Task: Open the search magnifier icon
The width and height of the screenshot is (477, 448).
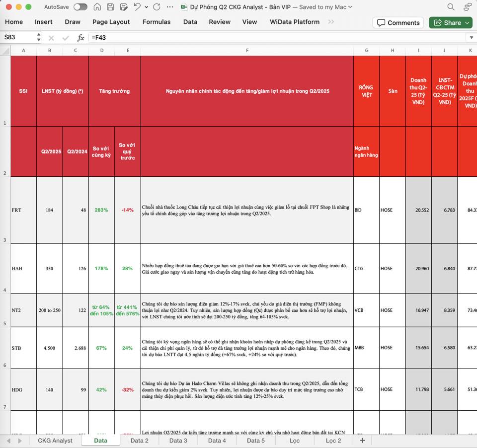Action: [451, 7]
